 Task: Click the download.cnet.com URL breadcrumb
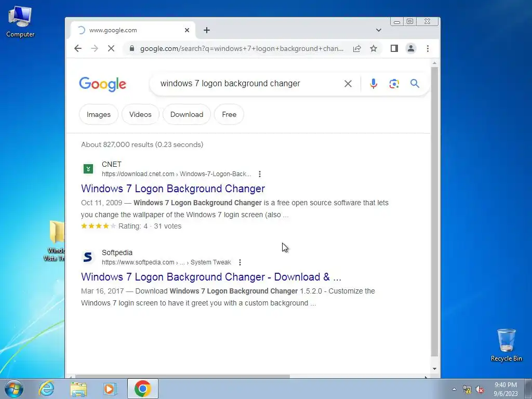(x=176, y=174)
